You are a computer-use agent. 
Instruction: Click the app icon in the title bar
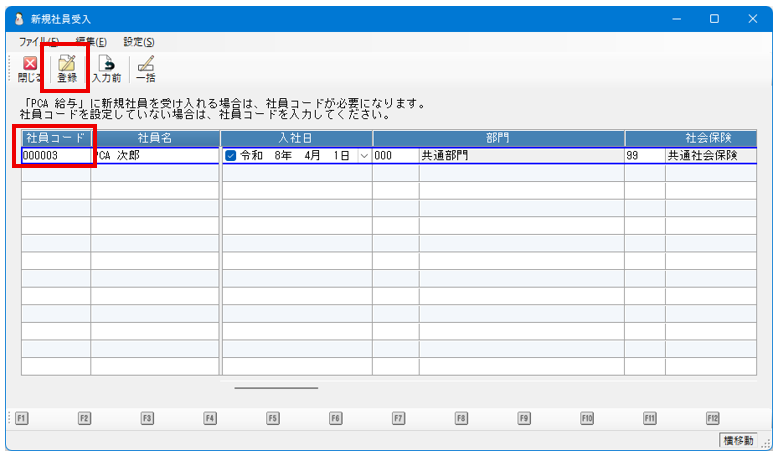coord(18,18)
